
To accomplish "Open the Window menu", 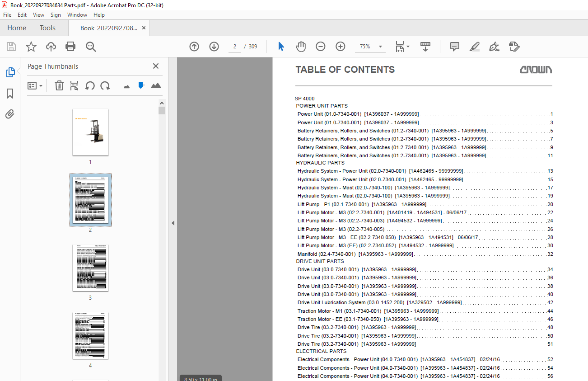I will [77, 15].
